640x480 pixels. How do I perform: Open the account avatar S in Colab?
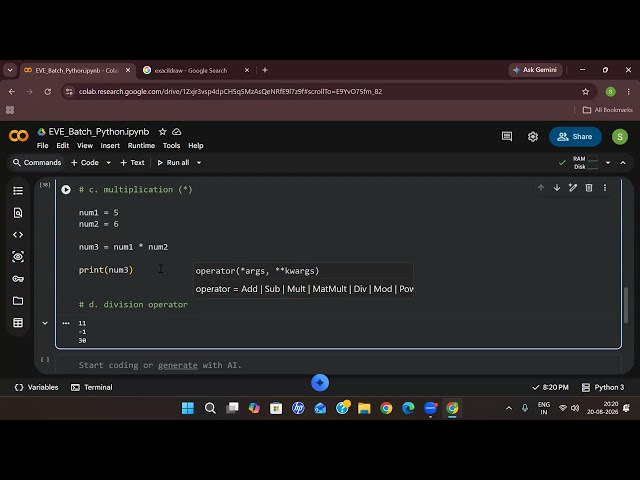[620, 136]
